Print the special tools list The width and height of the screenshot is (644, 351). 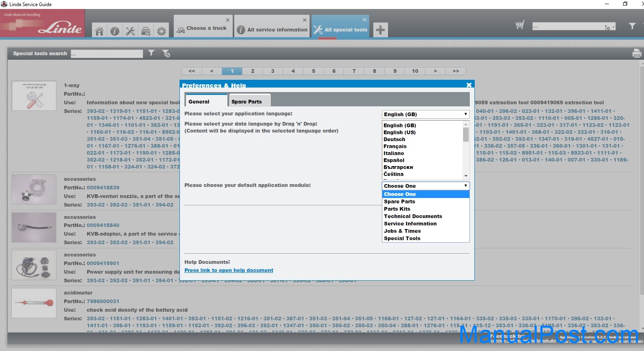click(x=637, y=53)
